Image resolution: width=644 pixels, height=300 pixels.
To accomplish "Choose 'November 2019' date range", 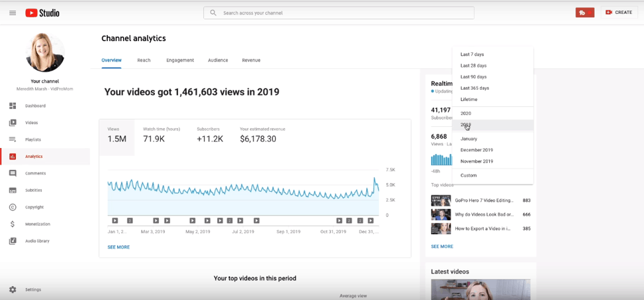I will [x=493, y=161].
